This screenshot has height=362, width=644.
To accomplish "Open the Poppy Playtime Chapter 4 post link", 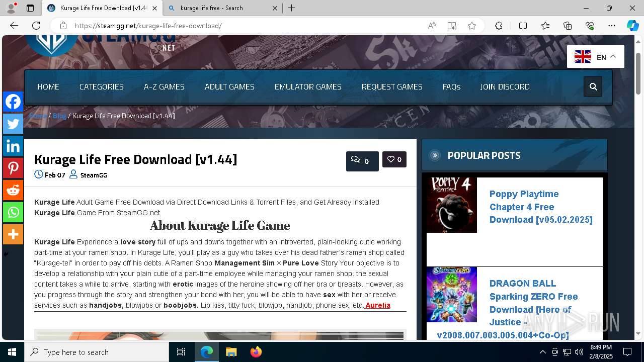I will coord(541,207).
